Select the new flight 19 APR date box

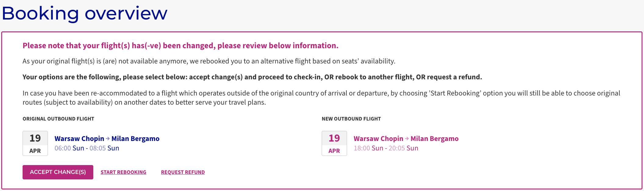point(334,143)
